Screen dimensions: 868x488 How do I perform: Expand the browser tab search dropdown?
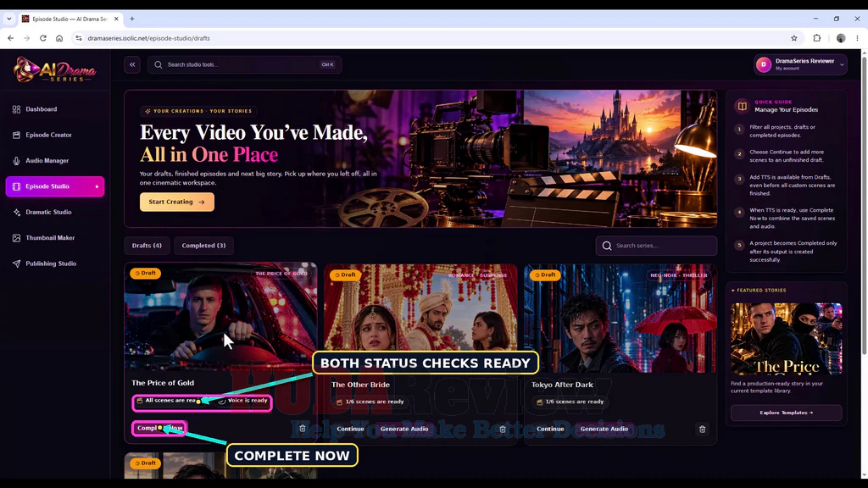click(8, 19)
